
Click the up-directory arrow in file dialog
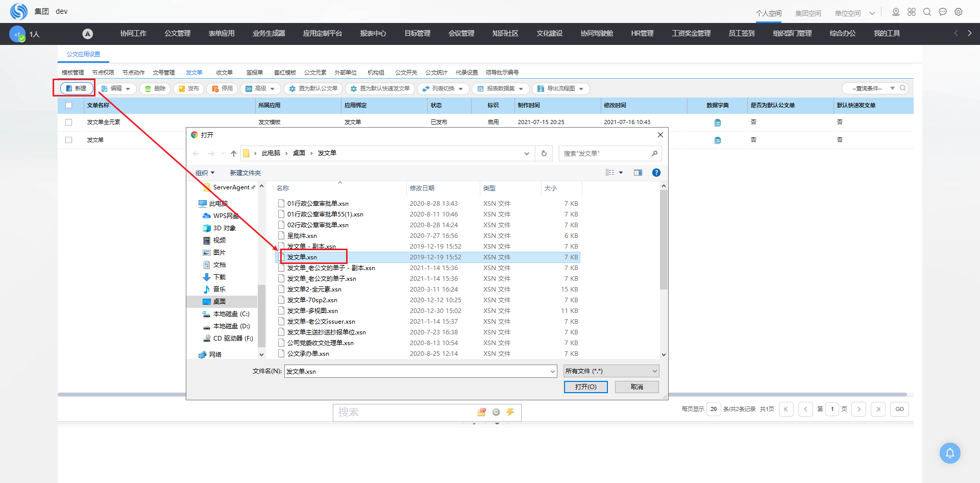point(234,153)
